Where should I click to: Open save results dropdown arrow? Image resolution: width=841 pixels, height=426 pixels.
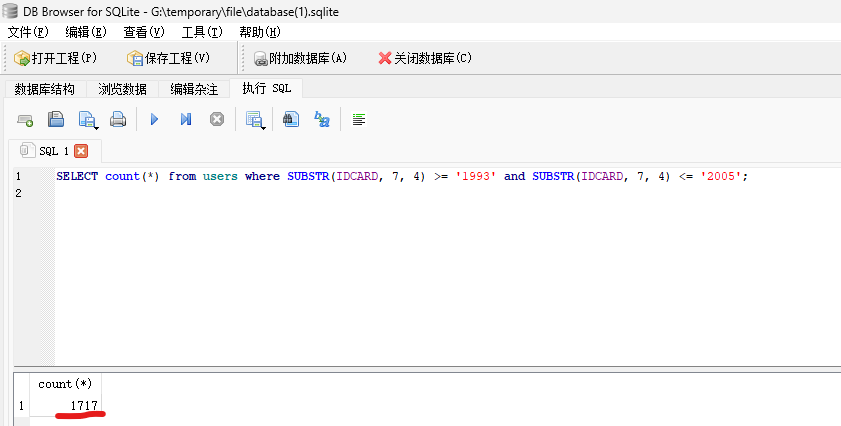click(x=263, y=128)
